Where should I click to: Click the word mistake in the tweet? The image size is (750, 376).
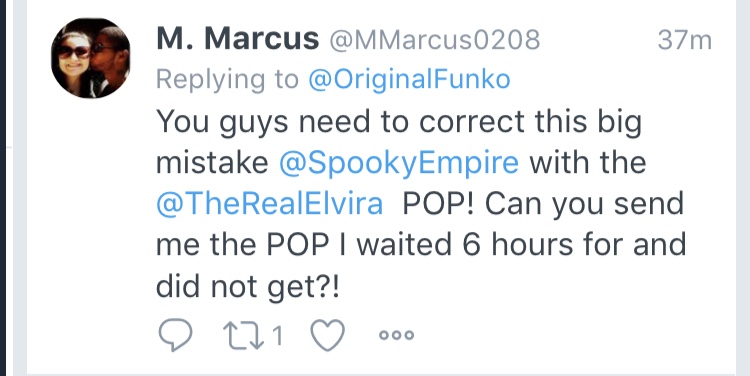212,164
